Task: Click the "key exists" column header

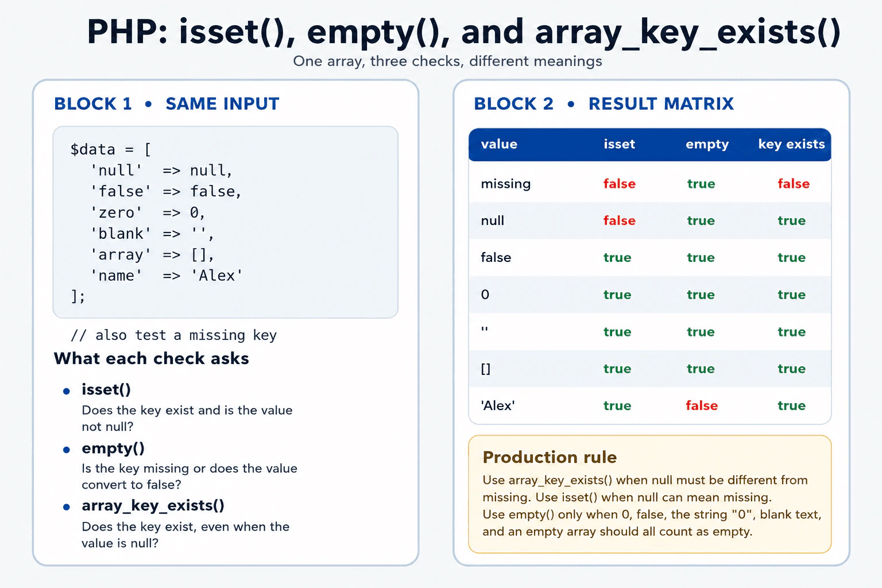Action: click(791, 144)
